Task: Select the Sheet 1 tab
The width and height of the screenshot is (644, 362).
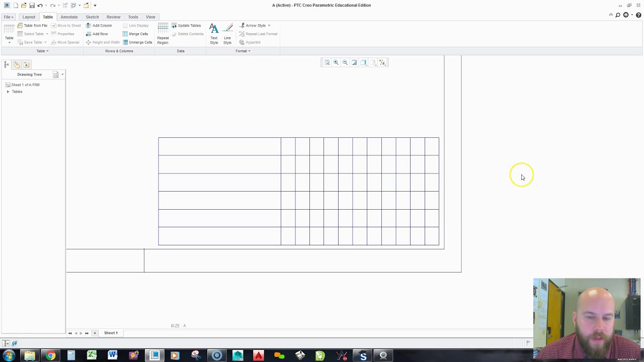Action: (x=111, y=333)
